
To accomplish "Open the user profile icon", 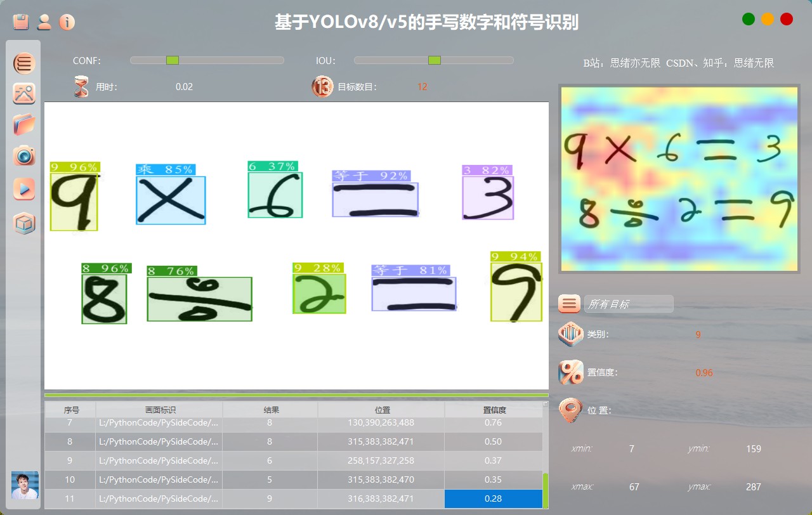I will pyautogui.click(x=44, y=22).
